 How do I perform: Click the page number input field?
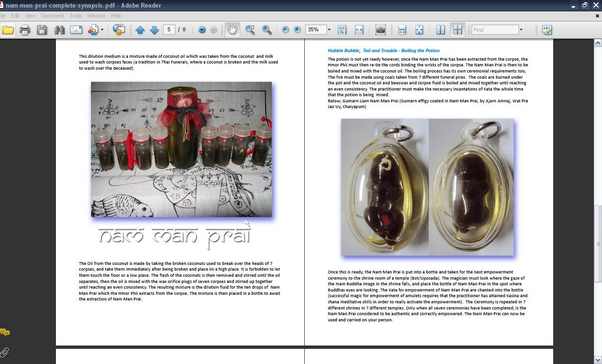click(169, 30)
